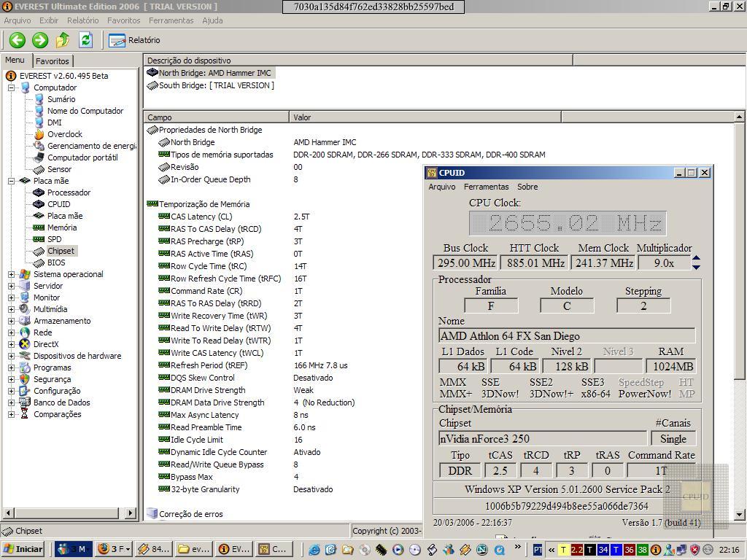Collapse the top-level Placa mãe tree branch
Image resolution: width=747 pixels, height=560 pixels.
coord(12,181)
